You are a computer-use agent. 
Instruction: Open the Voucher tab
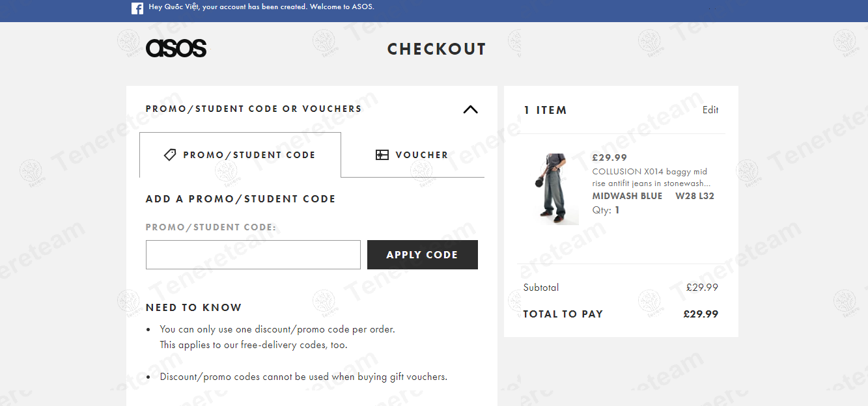click(412, 155)
